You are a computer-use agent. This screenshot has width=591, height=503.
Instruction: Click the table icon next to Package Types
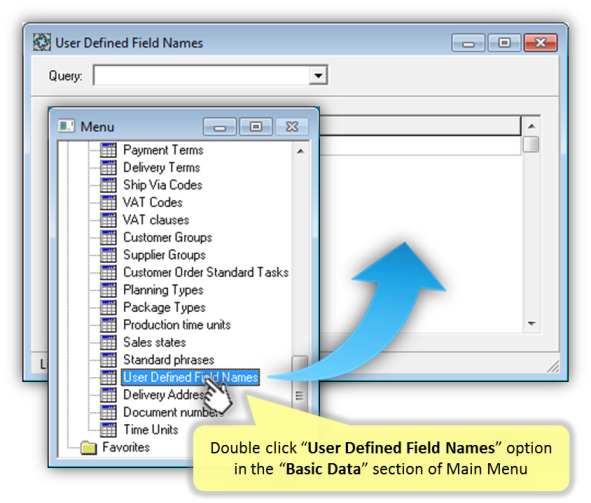(108, 307)
